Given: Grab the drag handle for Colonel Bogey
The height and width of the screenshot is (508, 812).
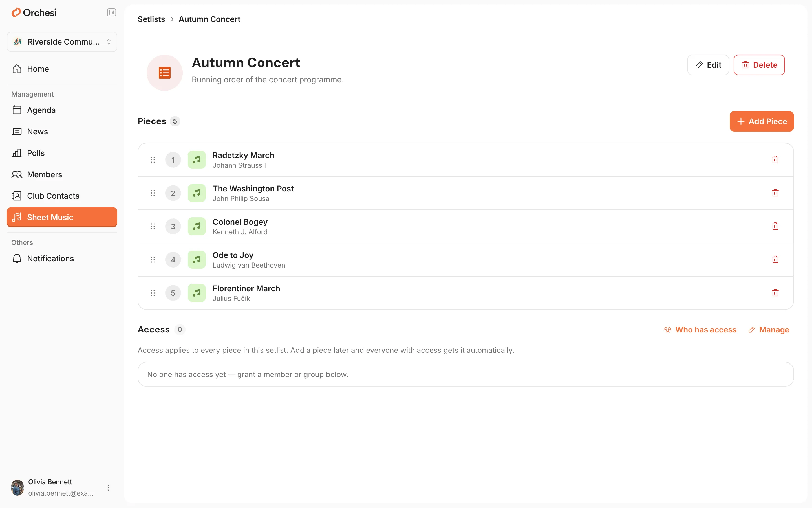Looking at the screenshot, I should click(153, 226).
